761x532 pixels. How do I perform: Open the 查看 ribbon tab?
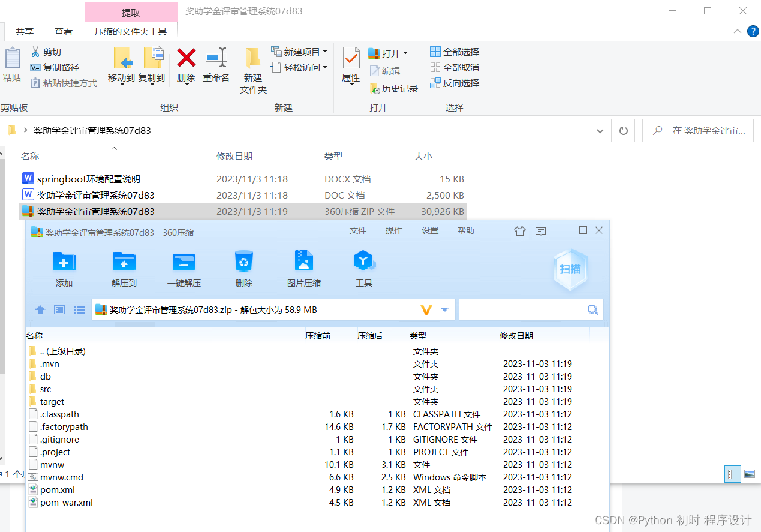(x=64, y=31)
